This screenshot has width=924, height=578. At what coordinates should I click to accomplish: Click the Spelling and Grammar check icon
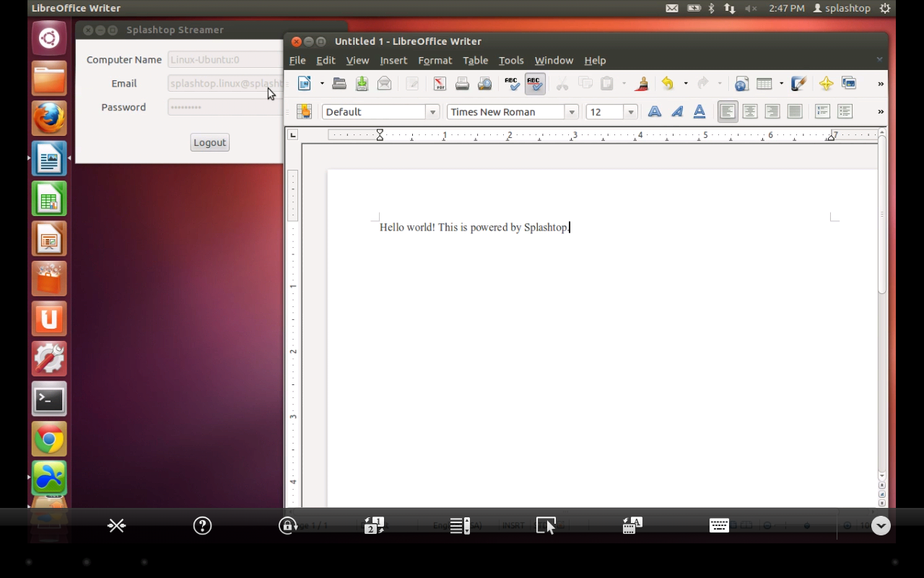pos(512,84)
